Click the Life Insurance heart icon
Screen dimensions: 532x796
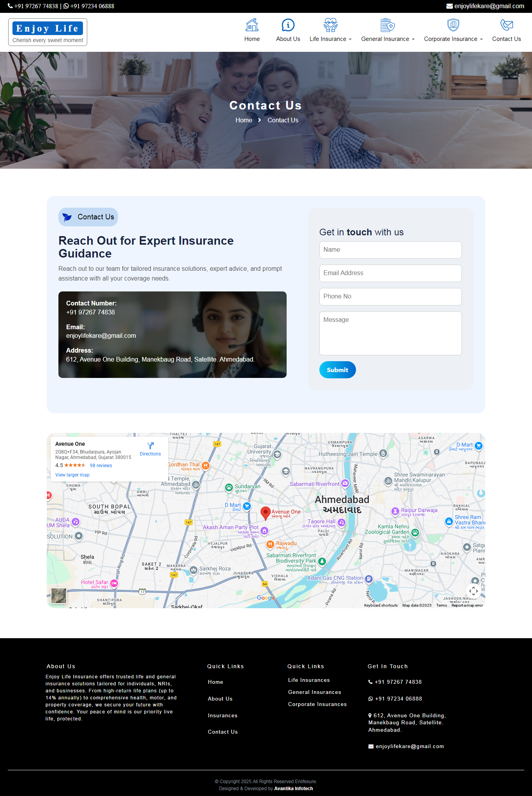[x=330, y=25]
